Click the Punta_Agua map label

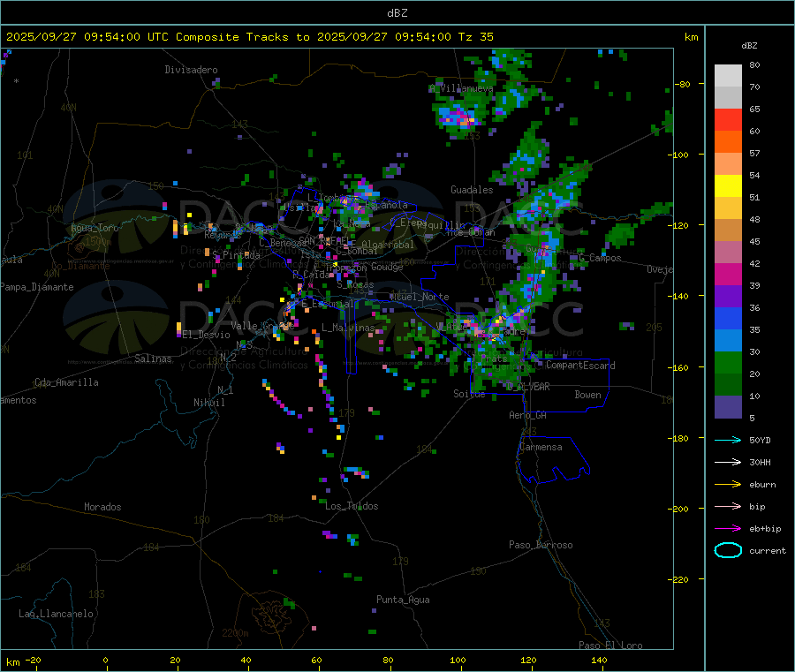click(403, 600)
